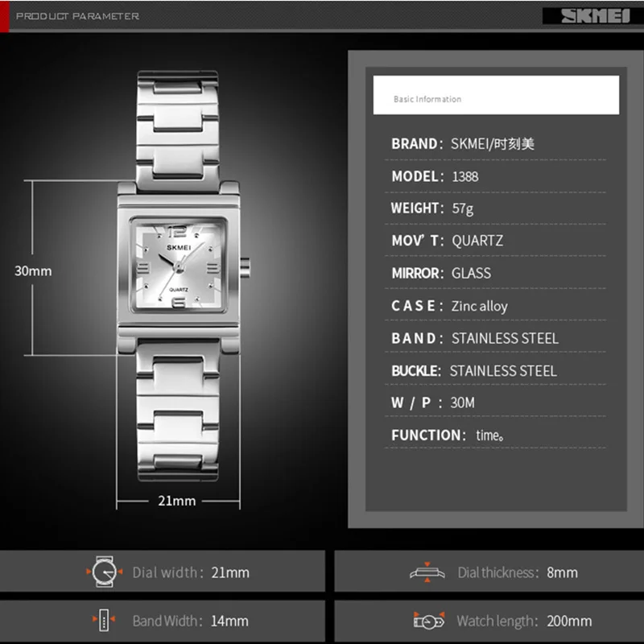The width and height of the screenshot is (644, 644).
Task: Click the 30mm height label
Action: (33, 270)
